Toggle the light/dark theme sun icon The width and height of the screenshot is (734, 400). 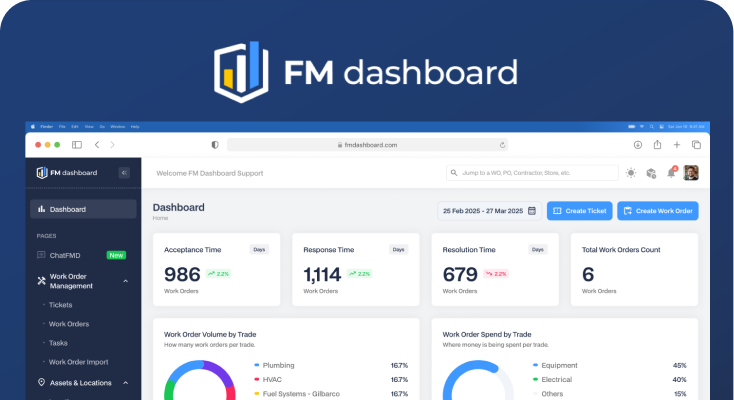[631, 173]
